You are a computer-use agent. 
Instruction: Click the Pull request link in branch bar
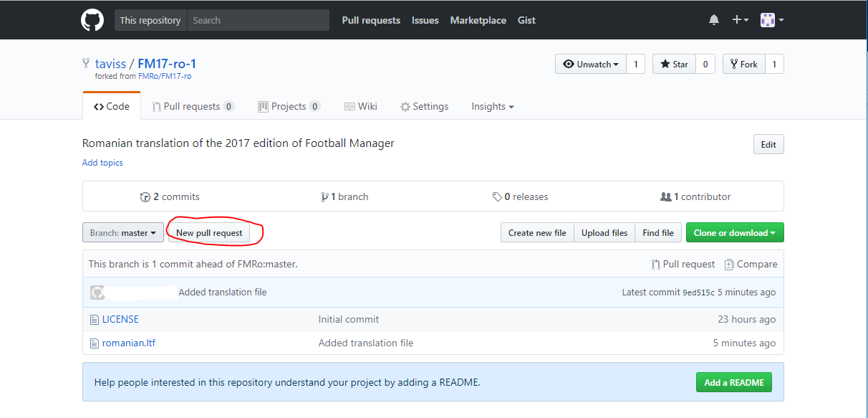click(x=683, y=264)
